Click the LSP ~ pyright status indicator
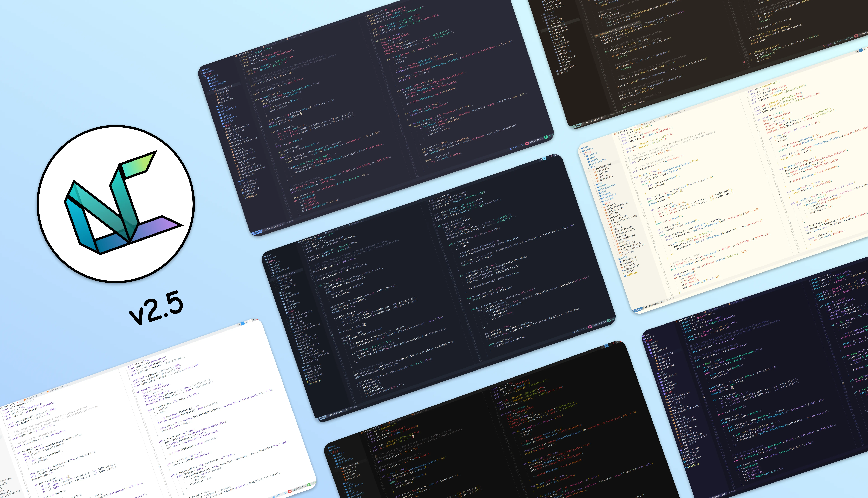This screenshot has height=498, width=868. coord(845,40)
